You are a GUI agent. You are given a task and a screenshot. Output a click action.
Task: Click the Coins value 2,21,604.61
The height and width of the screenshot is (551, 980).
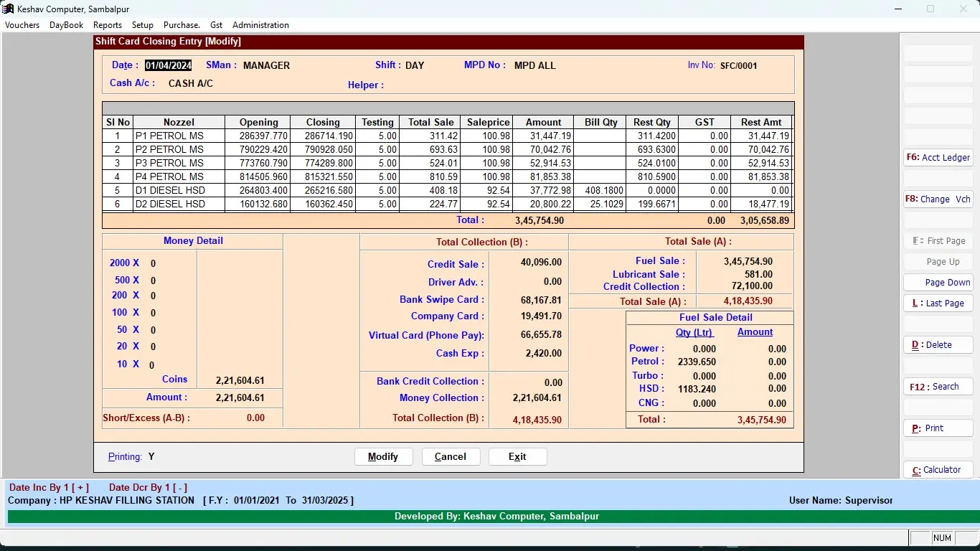(x=240, y=380)
